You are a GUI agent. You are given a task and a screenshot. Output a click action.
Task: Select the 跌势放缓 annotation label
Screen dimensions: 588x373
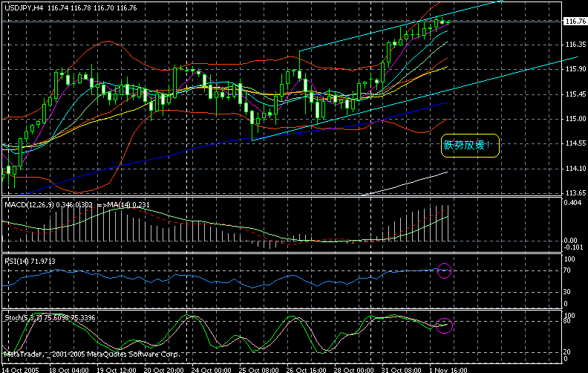point(470,145)
